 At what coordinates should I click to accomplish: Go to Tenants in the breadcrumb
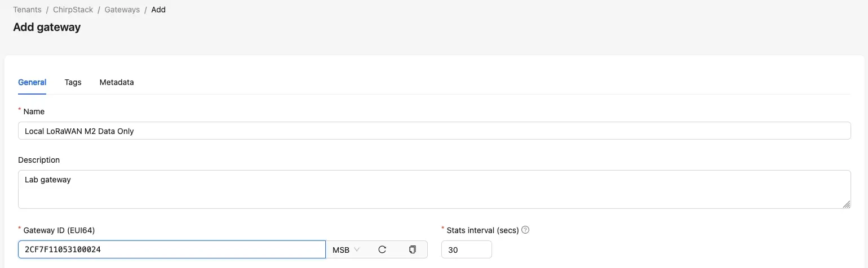[x=28, y=10]
